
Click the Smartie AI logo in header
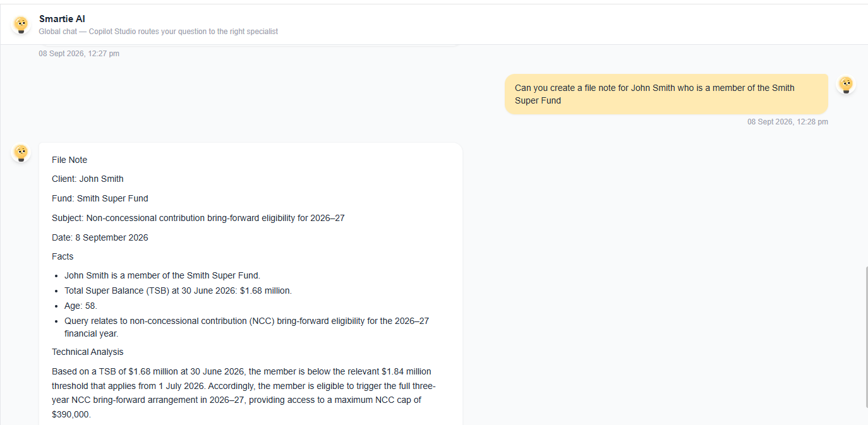point(21,25)
